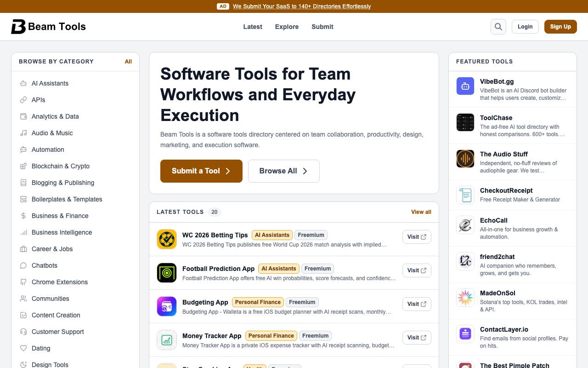Click Freemium tag on Football Prediction App
This screenshot has height=368, width=588.
317,269
